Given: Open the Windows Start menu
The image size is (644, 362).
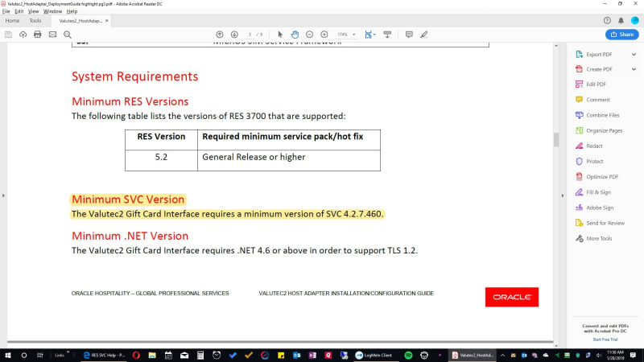Looking at the screenshot, I should point(8,356).
